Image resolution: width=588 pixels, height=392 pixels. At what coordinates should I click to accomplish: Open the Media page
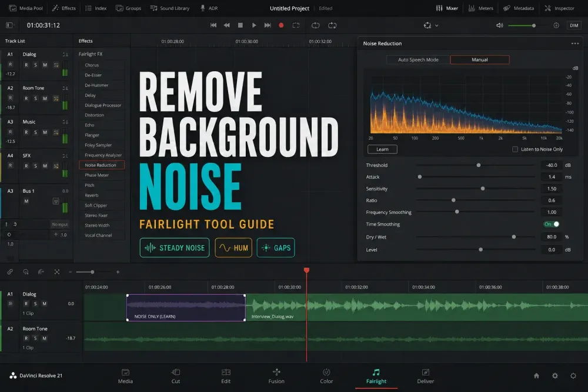(125, 376)
